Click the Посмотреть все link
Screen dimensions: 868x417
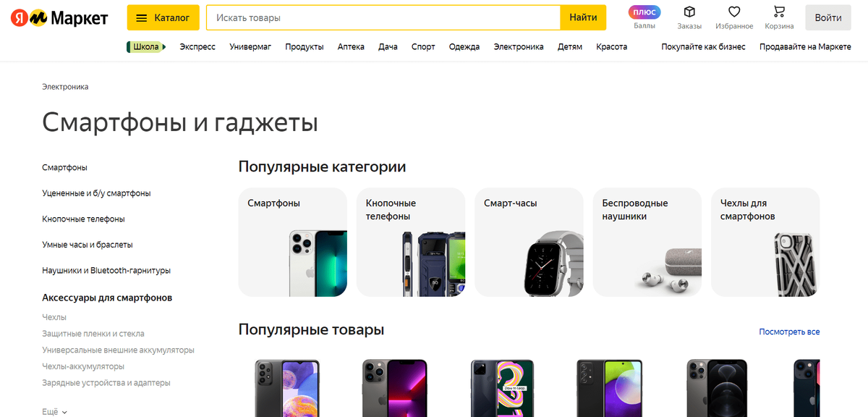(789, 332)
